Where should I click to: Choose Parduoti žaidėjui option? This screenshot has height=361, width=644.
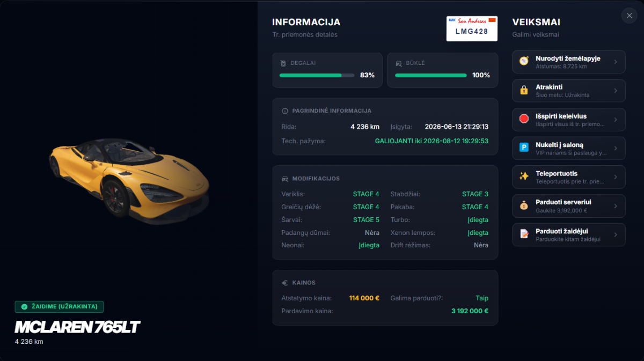(x=569, y=234)
